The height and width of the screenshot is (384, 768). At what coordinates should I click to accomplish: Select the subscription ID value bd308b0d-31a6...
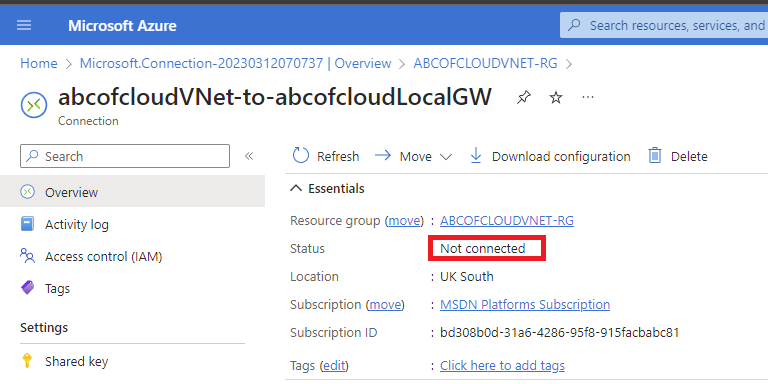pos(560,333)
